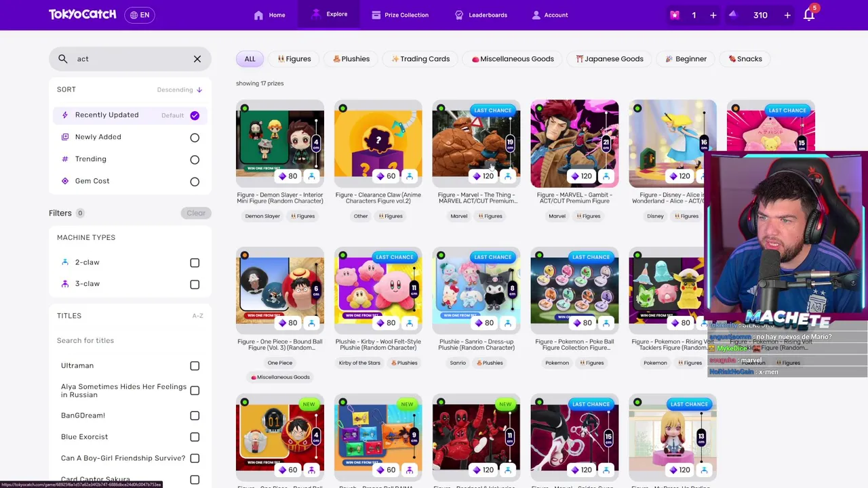Filter by Snacks chip
The image size is (868, 488).
tap(745, 59)
